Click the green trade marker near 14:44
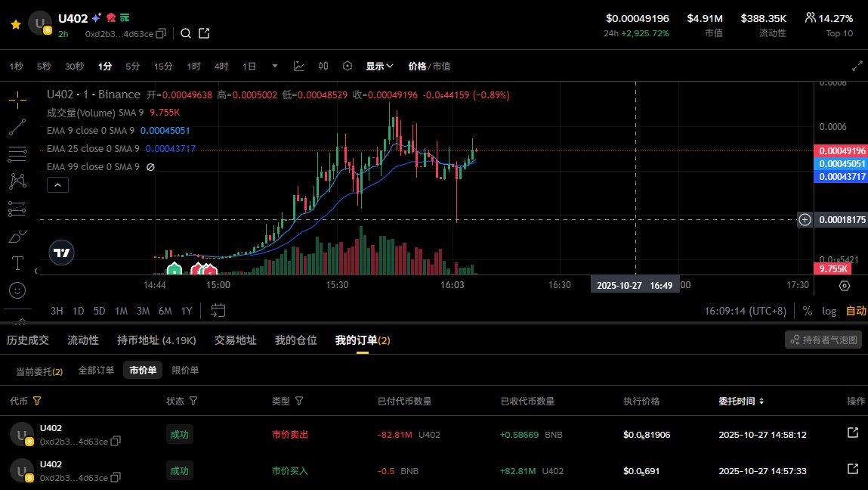868x490 pixels. (175, 269)
